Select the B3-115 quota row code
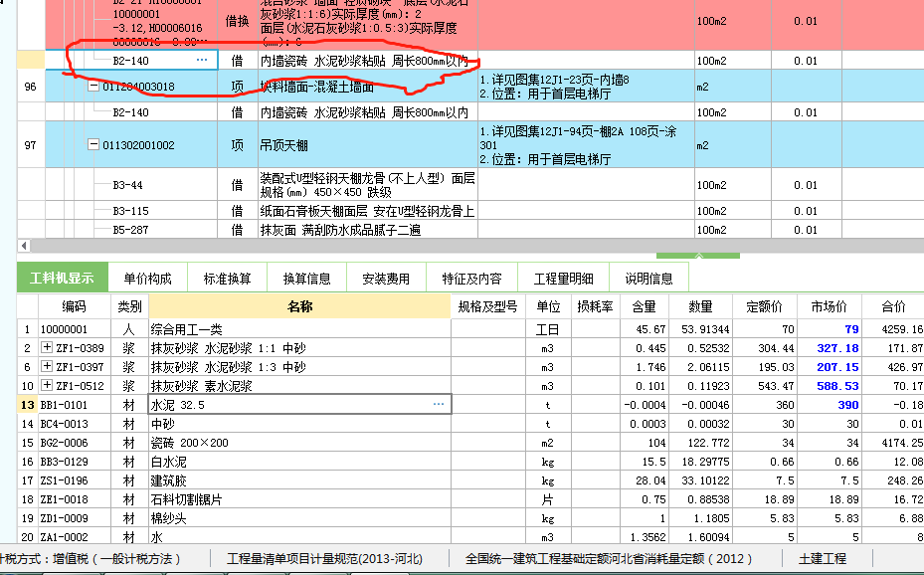The width and height of the screenshot is (924, 575). point(131,211)
